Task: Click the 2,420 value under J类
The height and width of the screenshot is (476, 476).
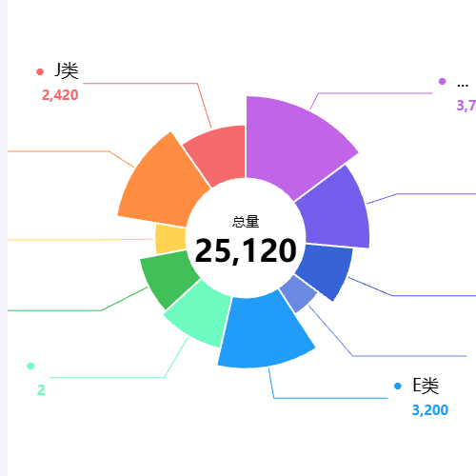Action: click(60, 95)
